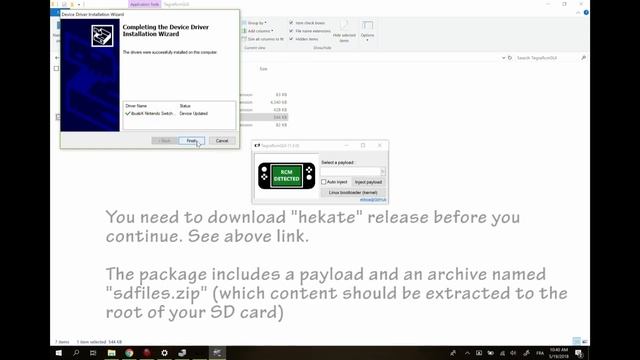Open the Group by dropdown

pyautogui.click(x=254, y=23)
